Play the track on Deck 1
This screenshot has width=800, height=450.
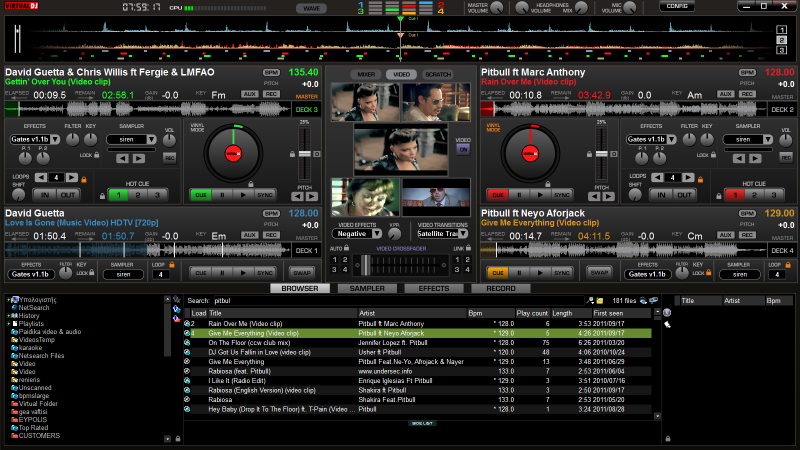tap(243, 273)
